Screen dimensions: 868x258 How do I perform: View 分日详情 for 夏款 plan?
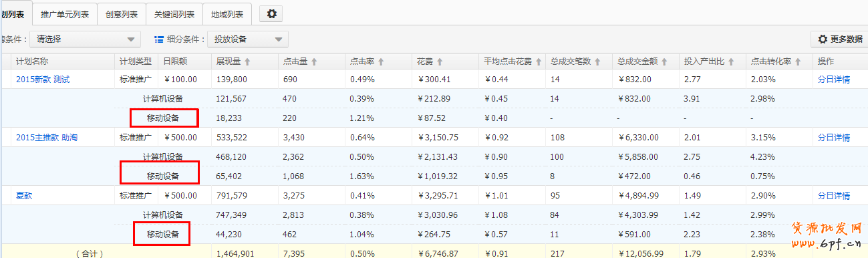[x=834, y=196]
